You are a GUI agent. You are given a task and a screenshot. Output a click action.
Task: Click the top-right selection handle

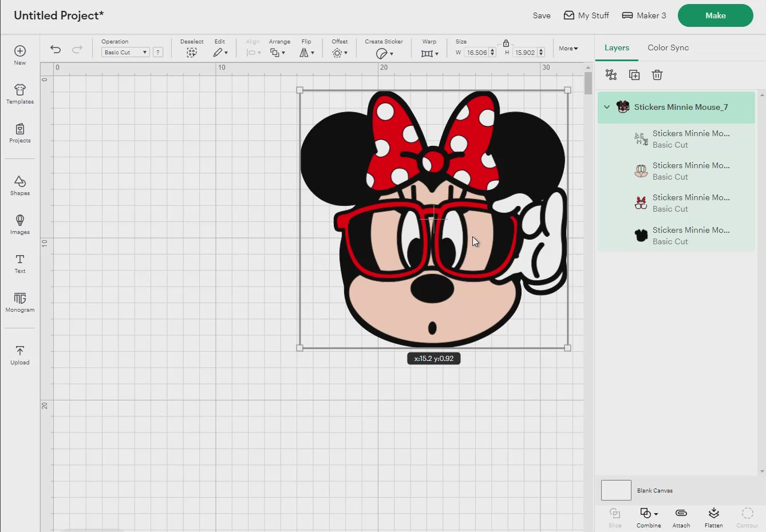coord(567,90)
